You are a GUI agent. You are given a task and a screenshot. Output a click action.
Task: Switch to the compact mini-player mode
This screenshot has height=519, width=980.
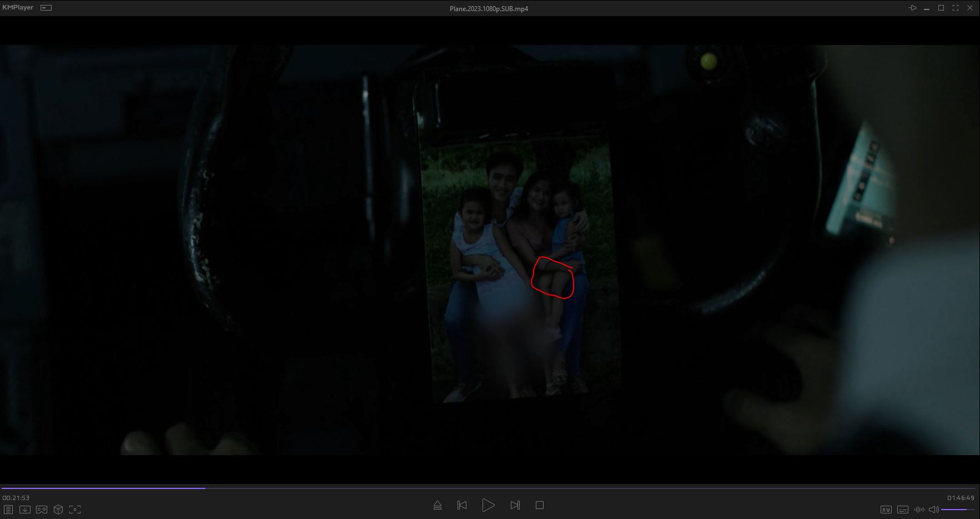click(47, 8)
